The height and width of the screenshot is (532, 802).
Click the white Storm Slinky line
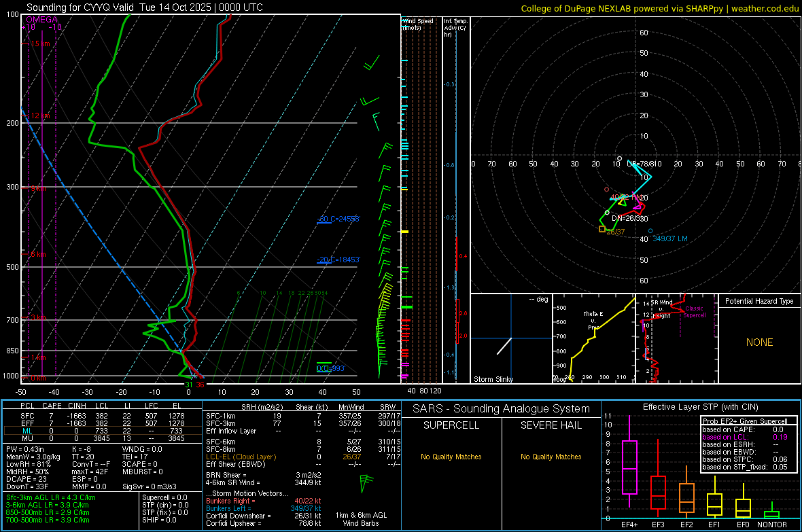504,346
